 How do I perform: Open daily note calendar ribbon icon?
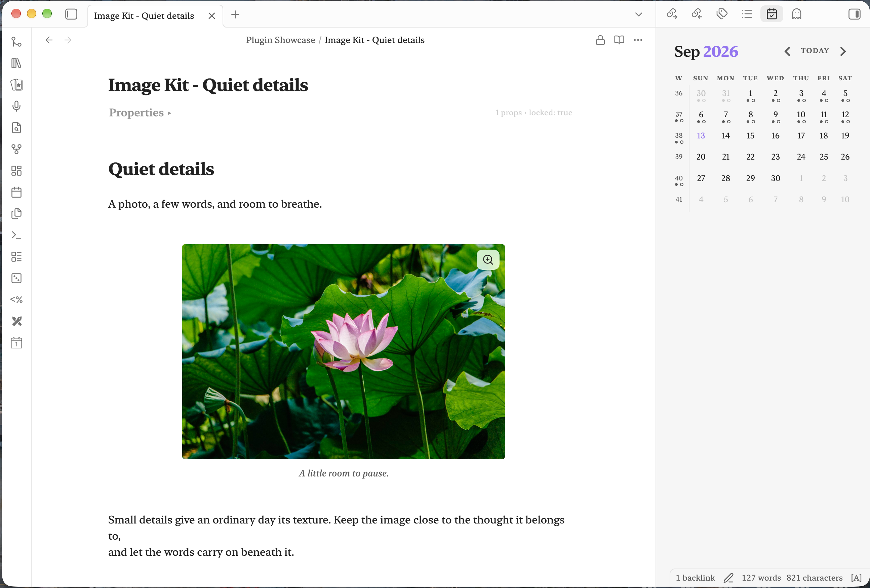[x=16, y=193]
